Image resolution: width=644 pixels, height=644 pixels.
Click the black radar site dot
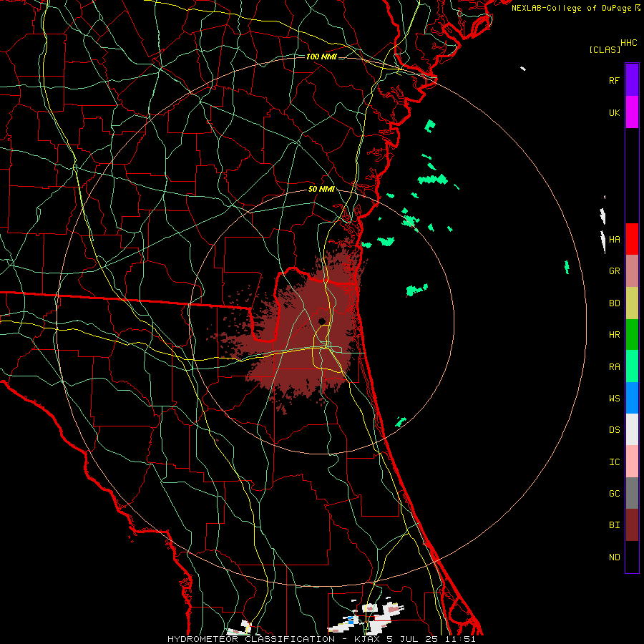click(322, 321)
